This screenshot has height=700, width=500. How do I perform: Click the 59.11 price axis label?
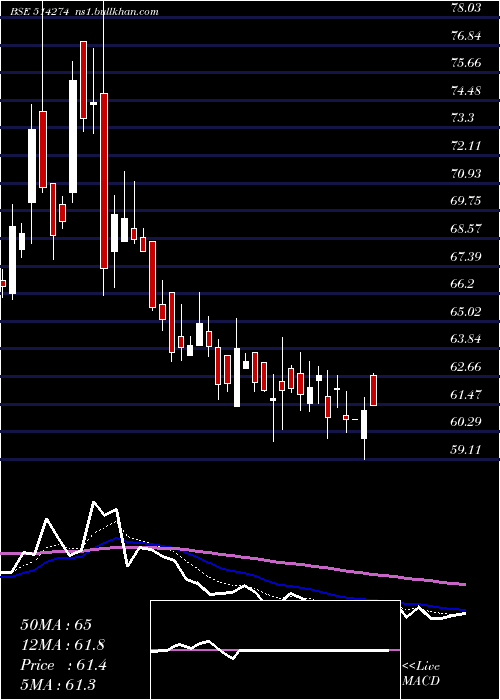point(466,450)
